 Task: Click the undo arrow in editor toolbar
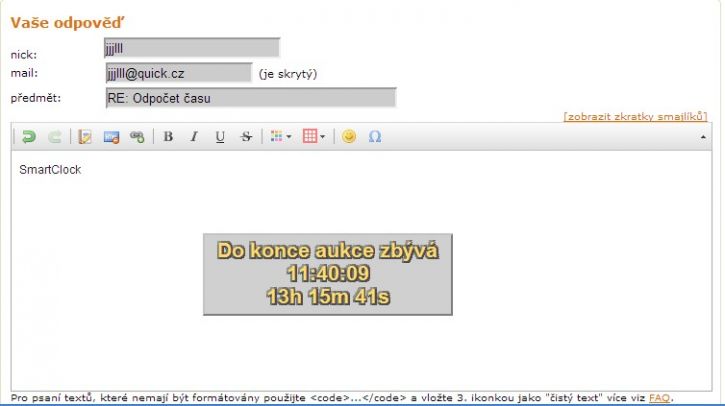(x=29, y=137)
